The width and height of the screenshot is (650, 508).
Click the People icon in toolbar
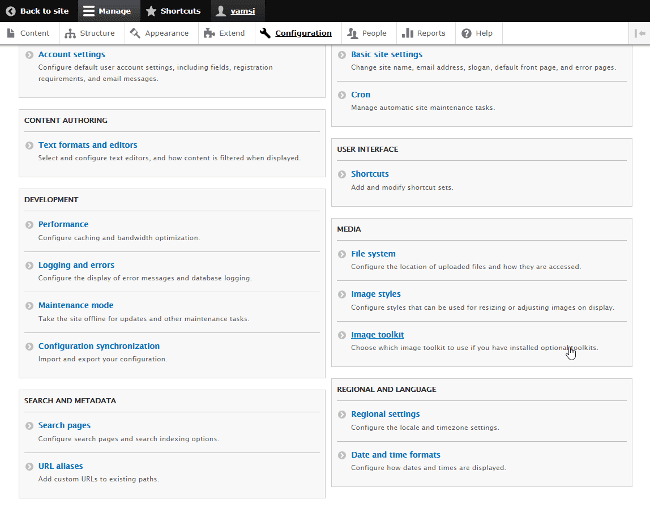pyautogui.click(x=352, y=33)
